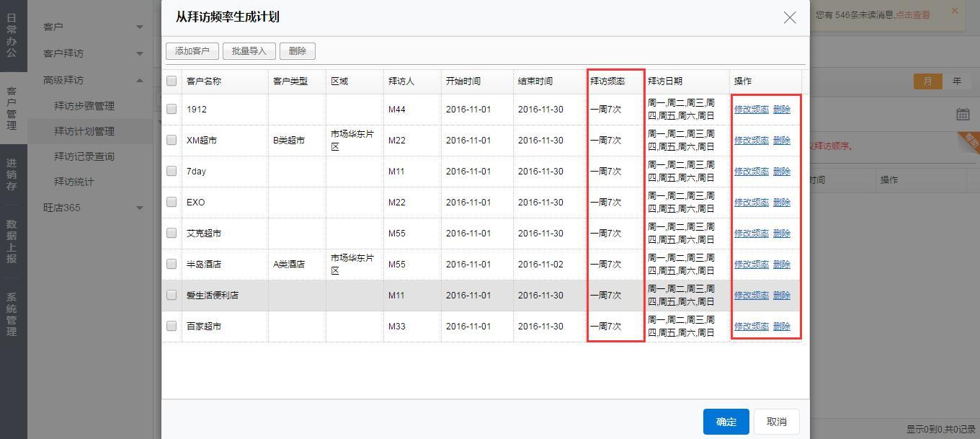This screenshot has width=980, height=439.
Task: Dismiss the unread messages notification banner
Action: click(955, 11)
